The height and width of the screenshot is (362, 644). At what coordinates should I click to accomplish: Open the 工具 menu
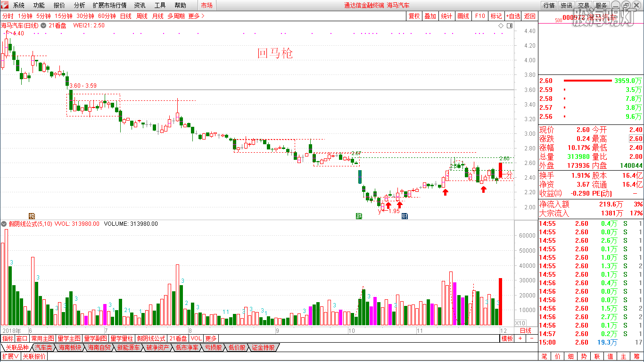click(160, 6)
